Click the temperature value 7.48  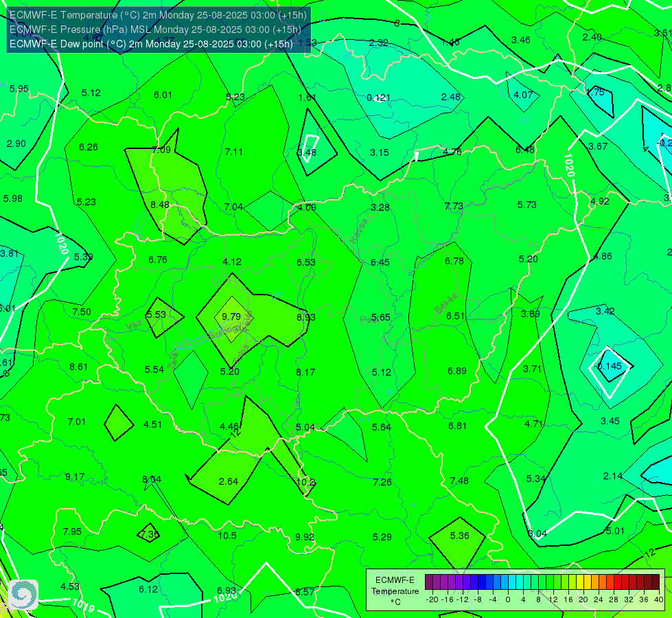coord(459,481)
